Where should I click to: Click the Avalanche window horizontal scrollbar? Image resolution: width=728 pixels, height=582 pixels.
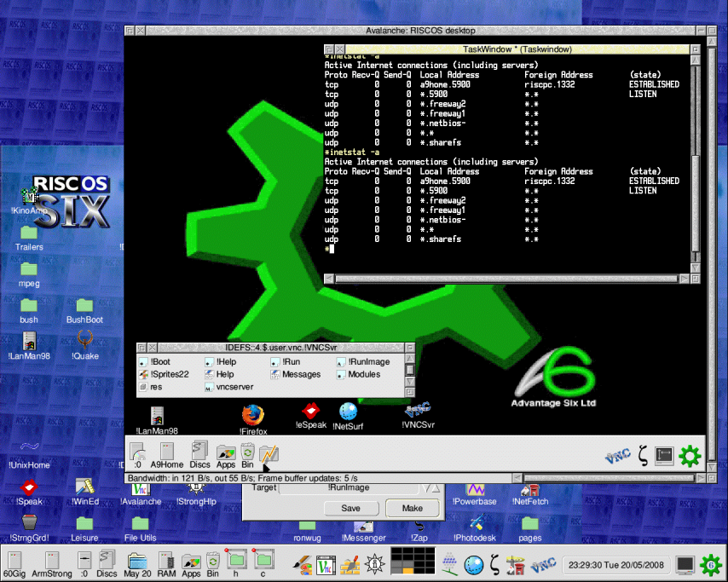tap(610, 478)
